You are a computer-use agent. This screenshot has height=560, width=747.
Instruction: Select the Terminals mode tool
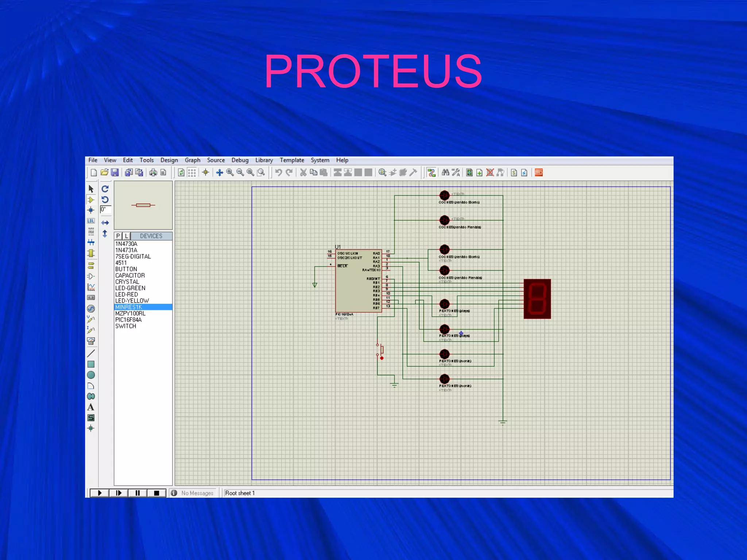point(91,265)
